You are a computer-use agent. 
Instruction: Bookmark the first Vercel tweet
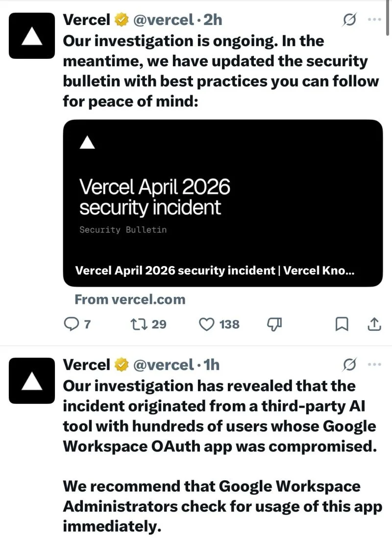(x=342, y=324)
